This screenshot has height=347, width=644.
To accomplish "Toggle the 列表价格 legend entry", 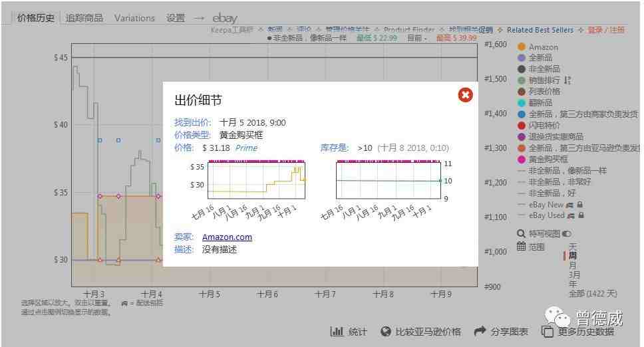I will 539,92.
